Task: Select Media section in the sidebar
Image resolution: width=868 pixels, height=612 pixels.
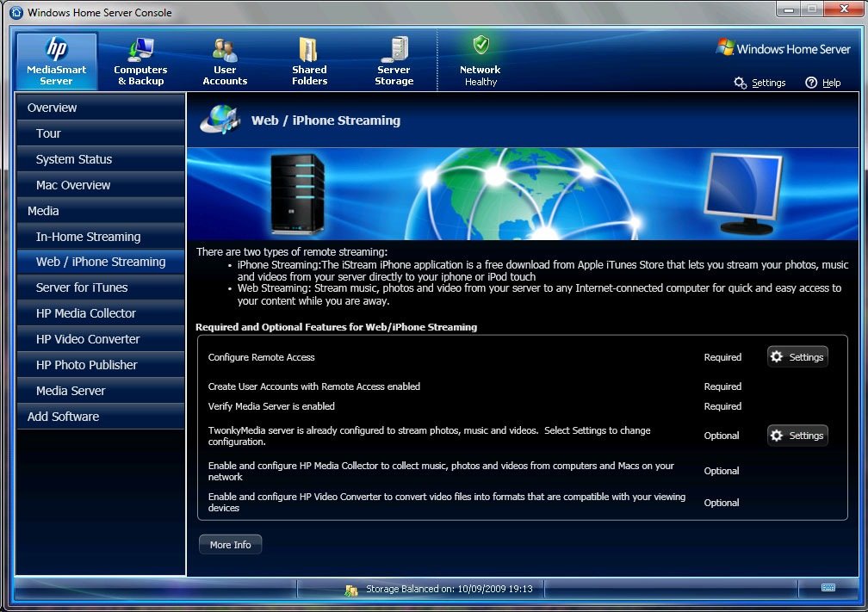Action: [101, 211]
